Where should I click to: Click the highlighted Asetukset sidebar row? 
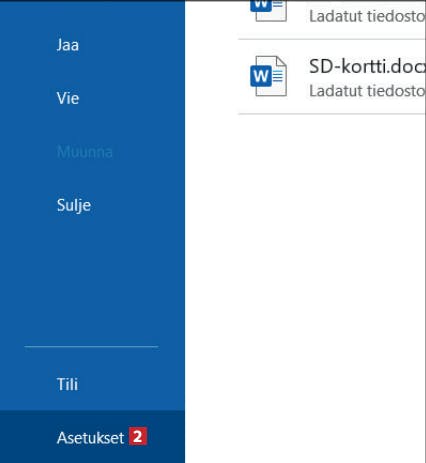[92, 437]
